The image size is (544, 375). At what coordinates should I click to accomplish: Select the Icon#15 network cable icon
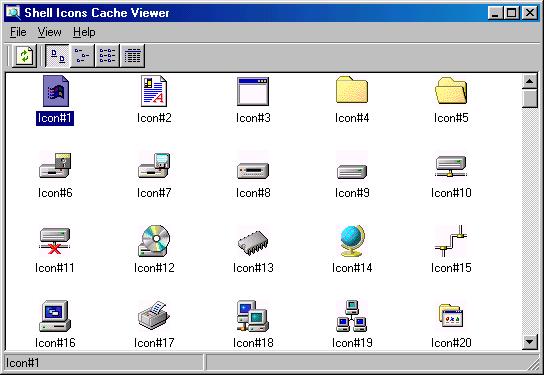[x=451, y=241]
